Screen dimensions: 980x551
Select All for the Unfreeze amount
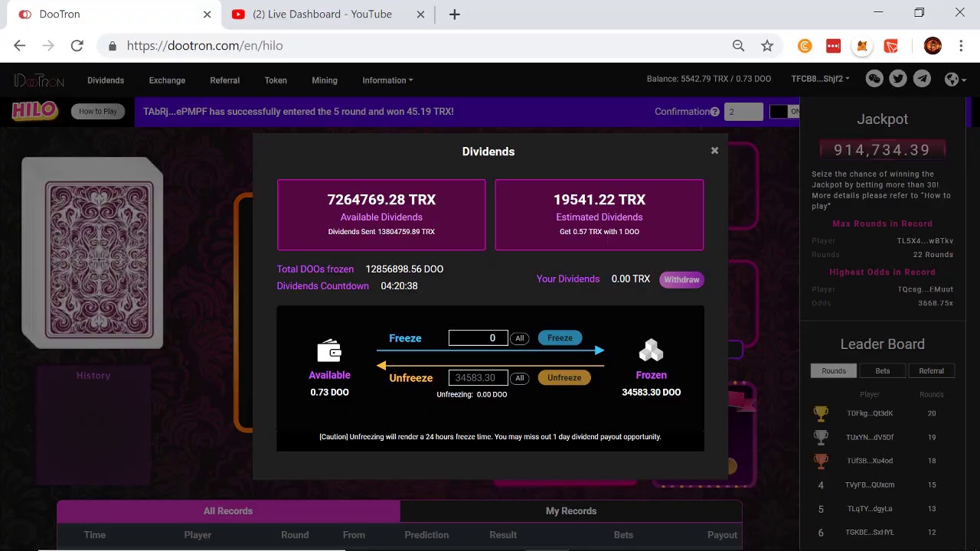click(x=520, y=378)
